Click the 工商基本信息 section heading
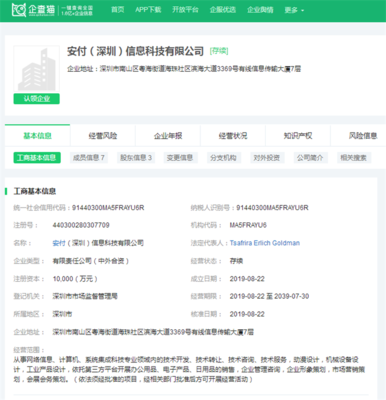The image size is (386, 400). coord(35,191)
